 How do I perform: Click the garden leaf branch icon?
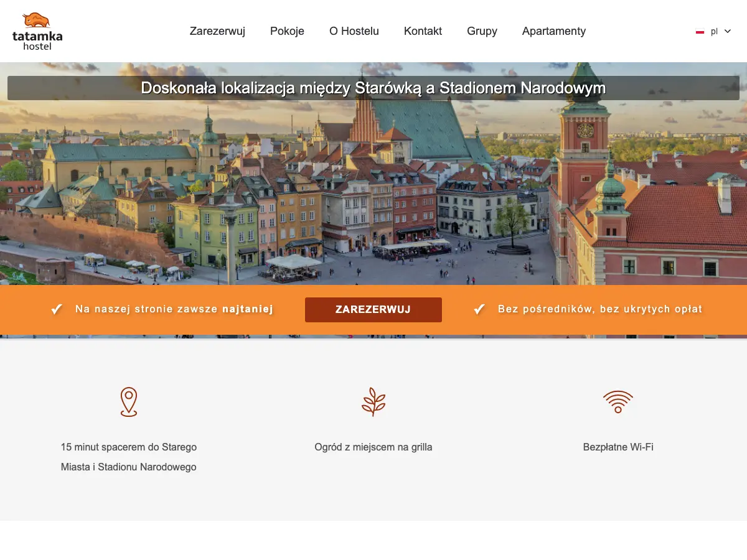[374, 402]
